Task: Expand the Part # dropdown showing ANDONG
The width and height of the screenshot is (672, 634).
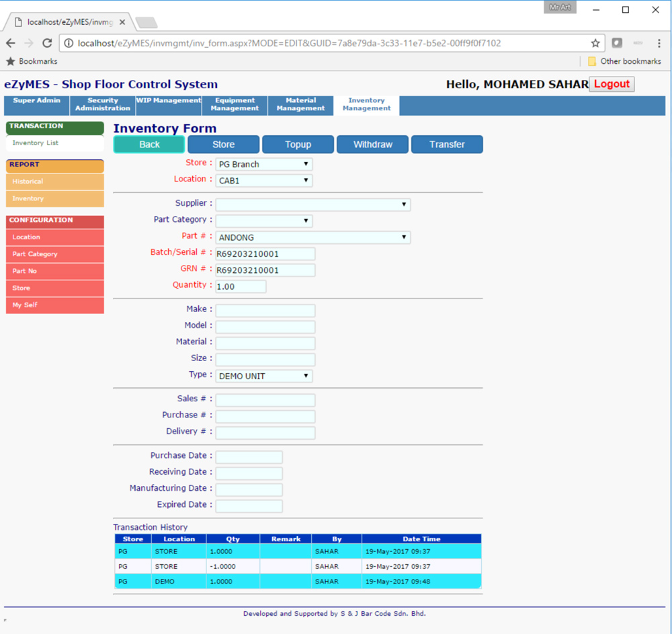Action: click(312, 237)
